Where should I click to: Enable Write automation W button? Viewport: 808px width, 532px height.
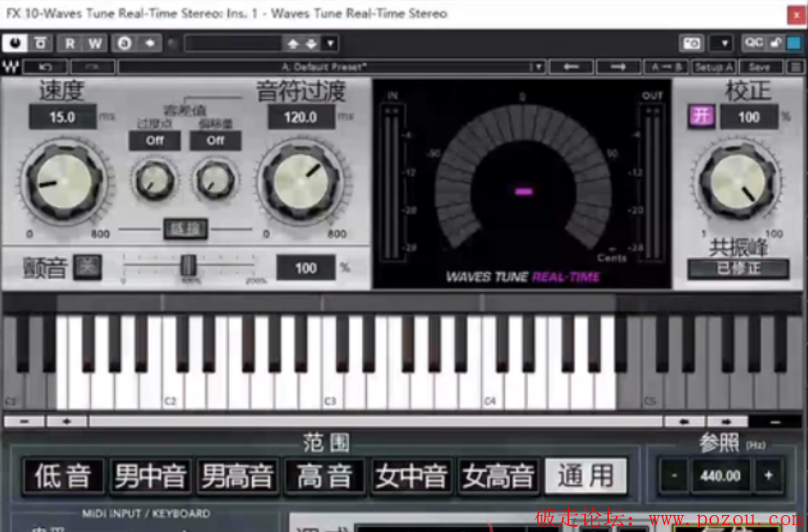[x=95, y=43]
